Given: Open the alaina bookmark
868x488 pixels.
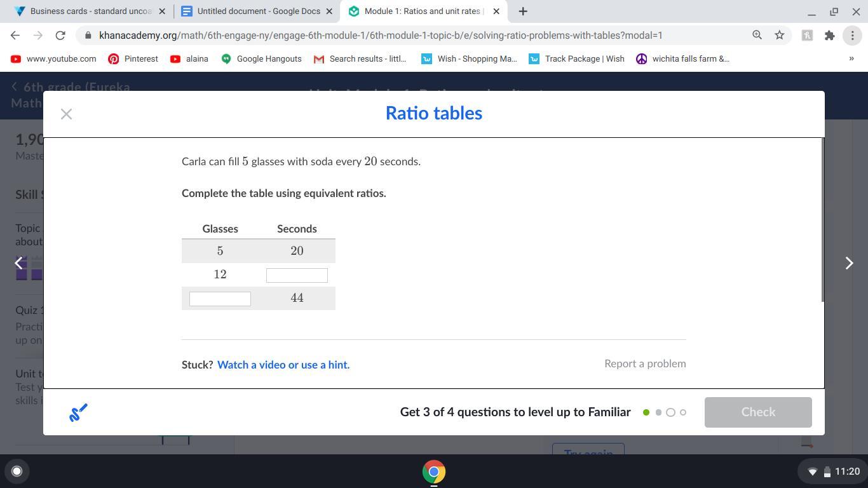Looking at the screenshot, I should 189,58.
